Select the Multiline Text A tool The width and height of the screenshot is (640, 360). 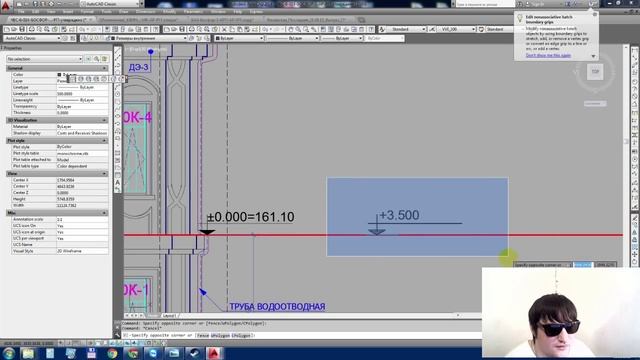(118, 182)
